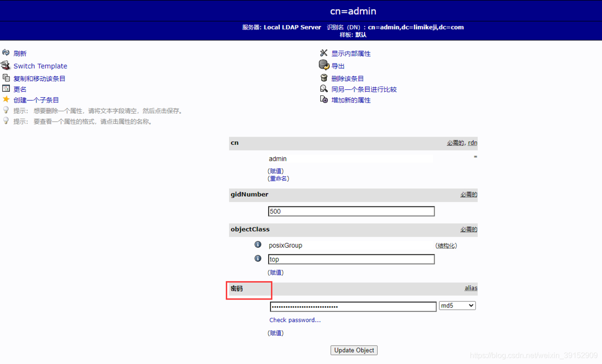Viewport: 602px width, 364px height.
Task: Click the Local LDAP Server text
Action: [x=293, y=27]
